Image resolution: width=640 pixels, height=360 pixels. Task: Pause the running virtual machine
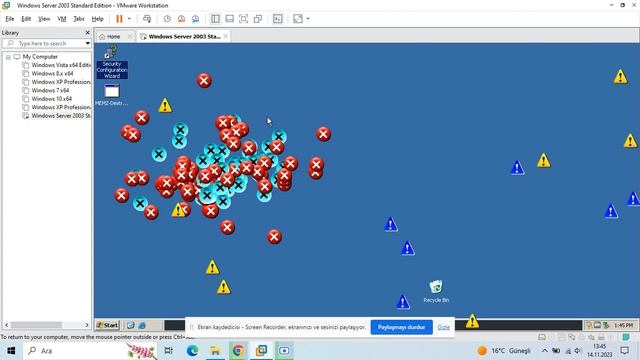pos(119,19)
